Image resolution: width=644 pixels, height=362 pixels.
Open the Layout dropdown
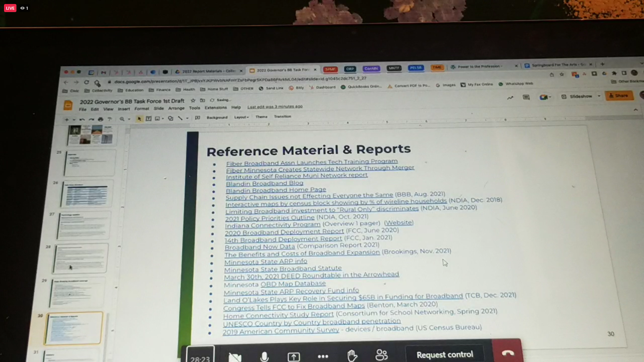241,117
